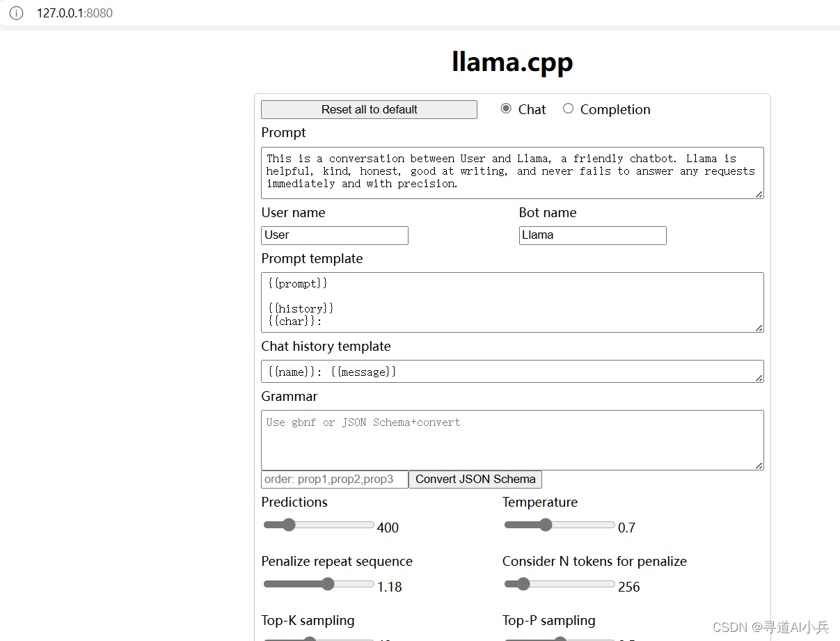Click the llama.cpp page heading
840x641 pixels.
point(512,63)
